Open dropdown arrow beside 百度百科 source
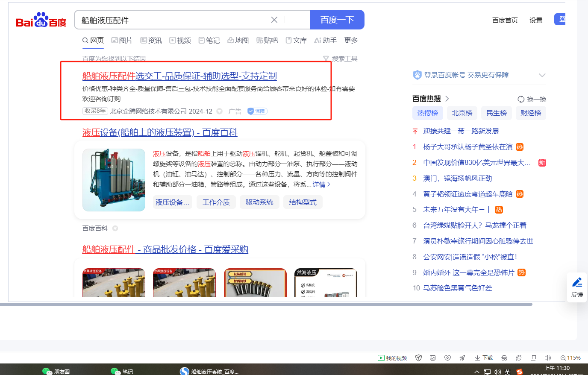Viewport: 588px width, 375px height. tap(115, 229)
